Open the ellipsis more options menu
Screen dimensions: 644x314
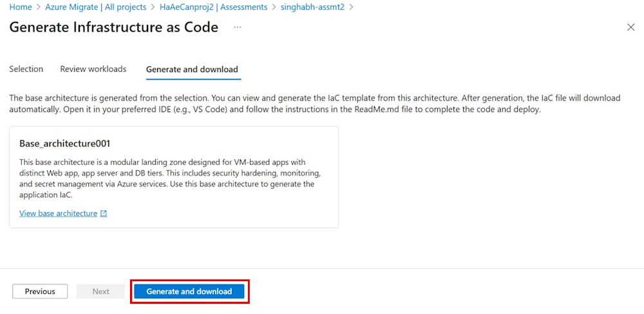(x=238, y=27)
